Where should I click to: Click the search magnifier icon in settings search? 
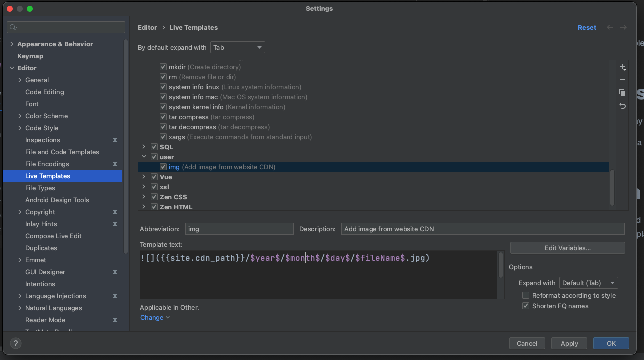click(14, 27)
